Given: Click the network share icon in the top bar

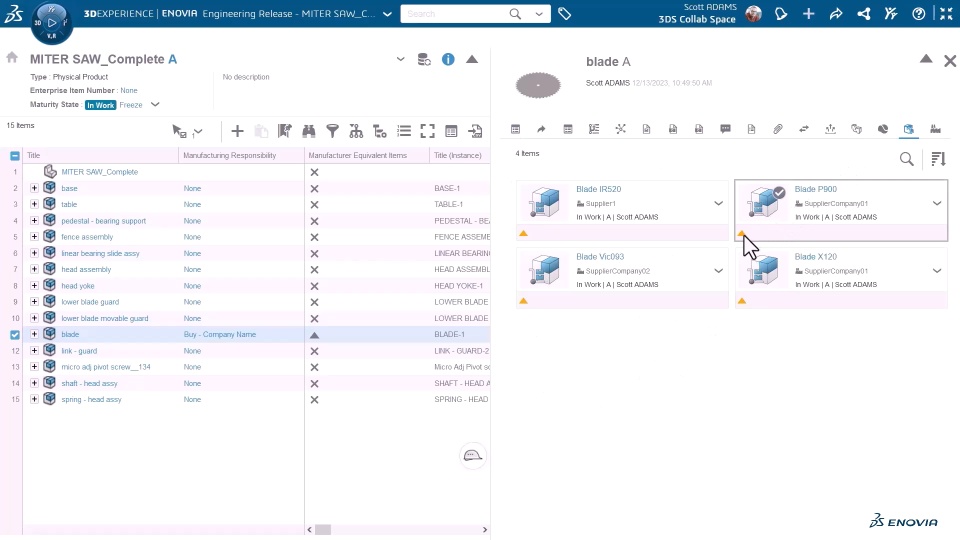Looking at the screenshot, I should tap(864, 13).
